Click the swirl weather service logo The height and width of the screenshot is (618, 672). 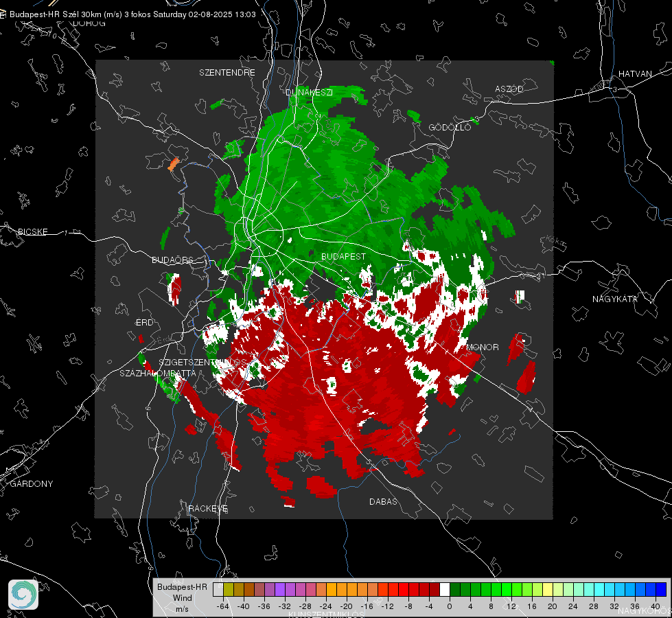[x=23, y=595]
